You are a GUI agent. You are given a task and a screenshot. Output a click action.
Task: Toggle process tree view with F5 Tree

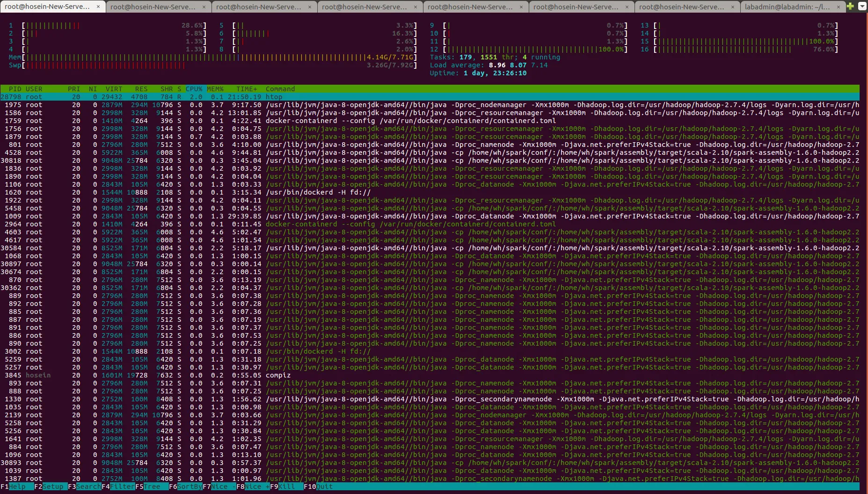pyautogui.click(x=152, y=487)
